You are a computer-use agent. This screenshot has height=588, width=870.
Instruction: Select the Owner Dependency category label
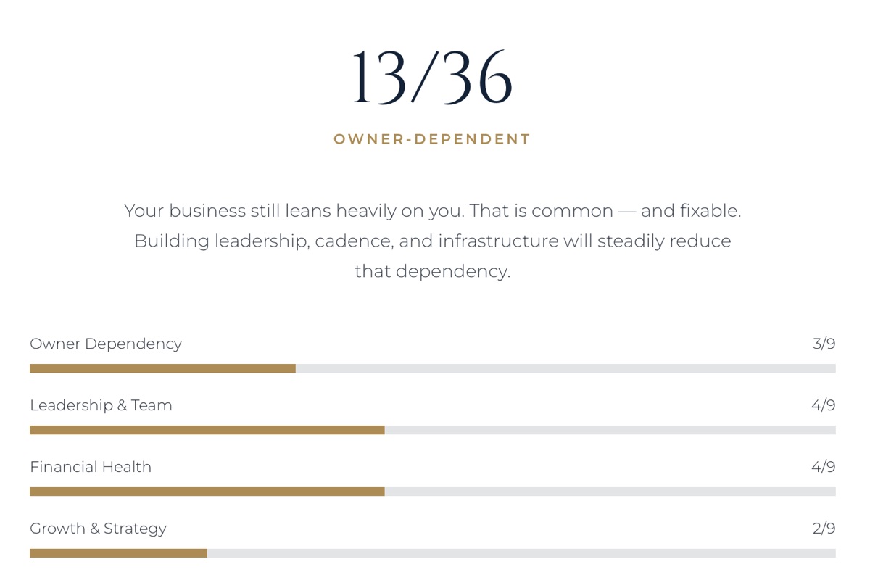tap(106, 344)
